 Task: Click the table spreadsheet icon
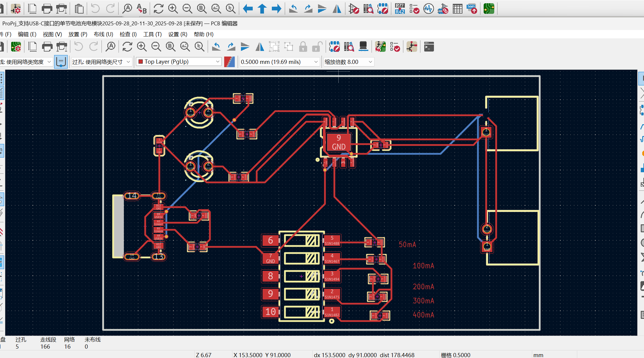[457, 9]
